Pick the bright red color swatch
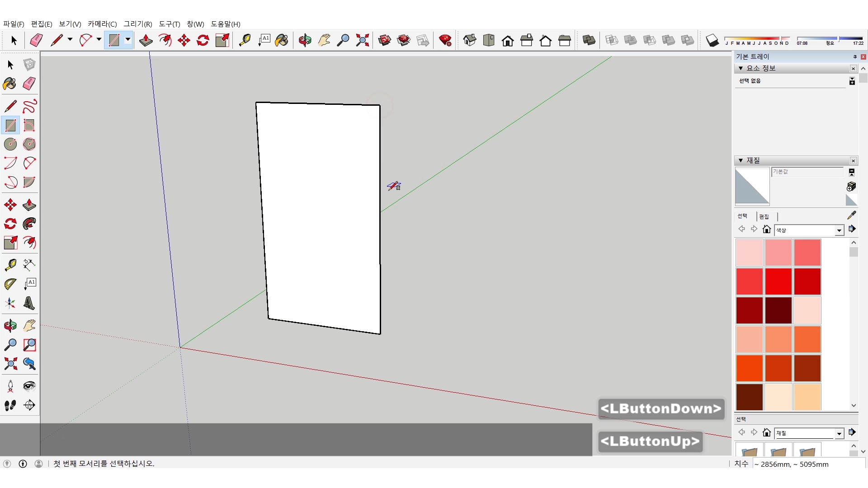This screenshot has height=488, width=868. click(x=778, y=281)
